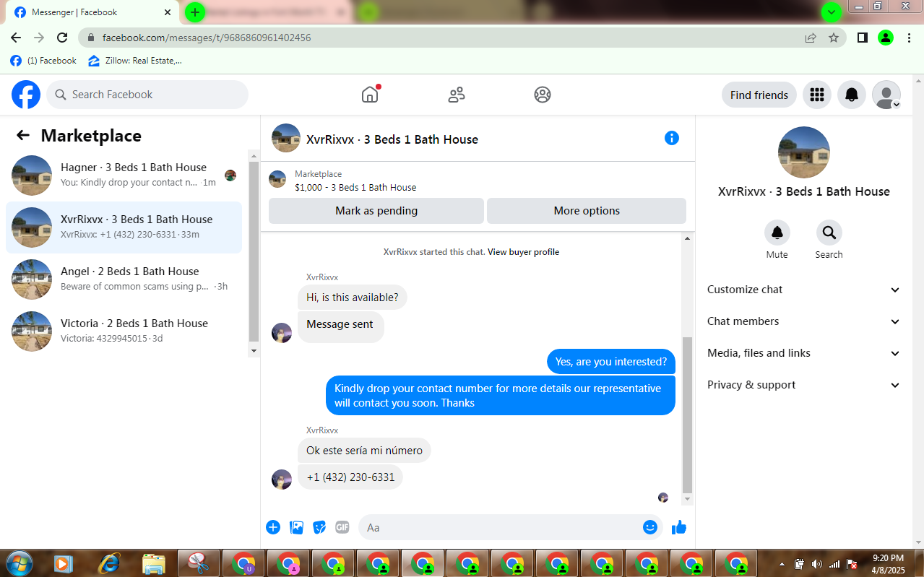Expand the Privacy & support section

coord(804,385)
